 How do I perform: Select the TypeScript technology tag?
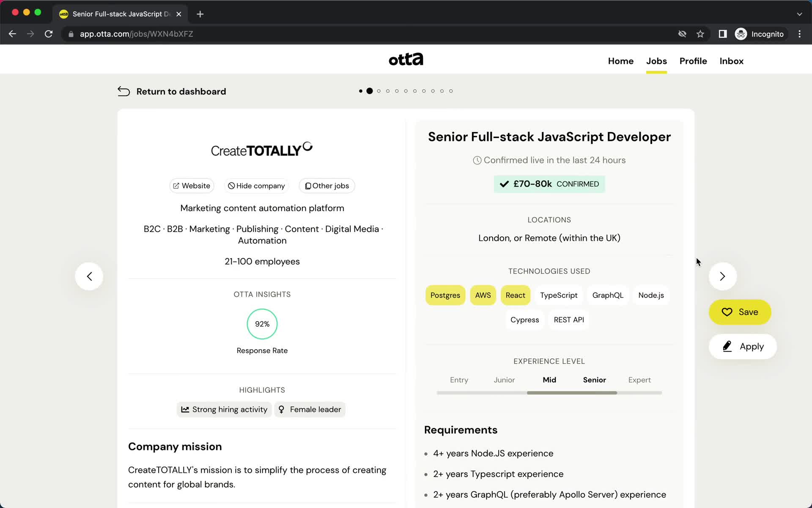point(559,295)
